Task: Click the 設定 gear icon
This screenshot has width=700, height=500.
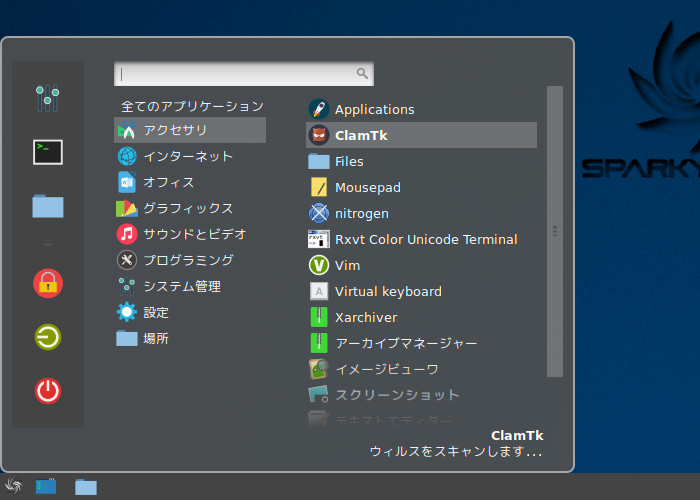Action: (127, 312)
